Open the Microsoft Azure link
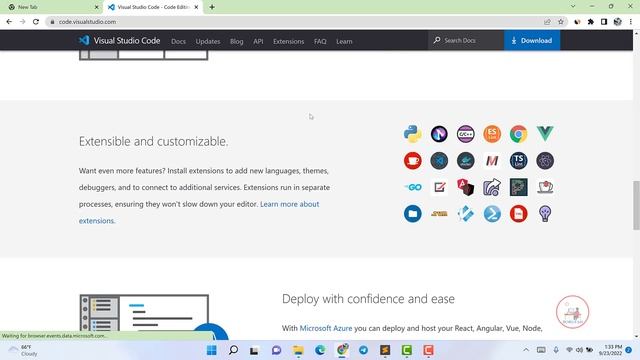 326,328
